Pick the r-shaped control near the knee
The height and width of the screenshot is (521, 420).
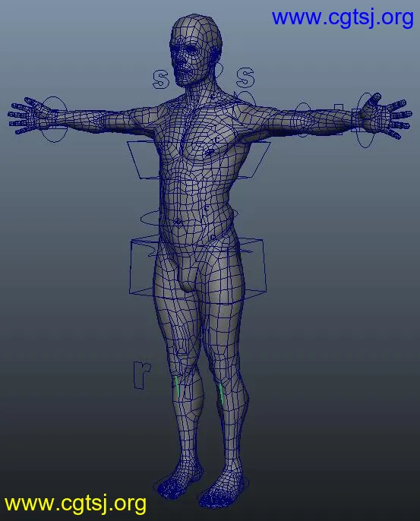tap(142, 374)
